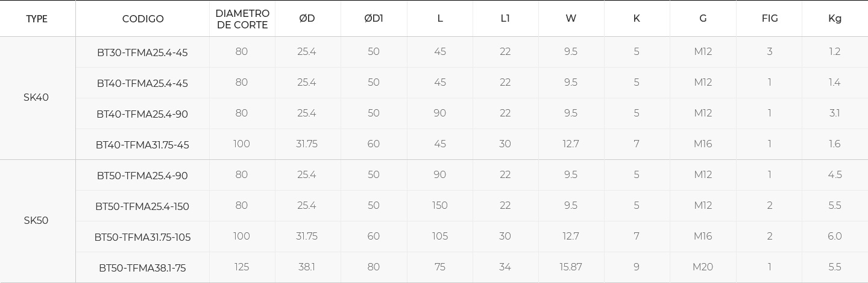This screenshot has width=868, height=283.
Task: Click the TYPE column header
Action: (x=37, y=19)
